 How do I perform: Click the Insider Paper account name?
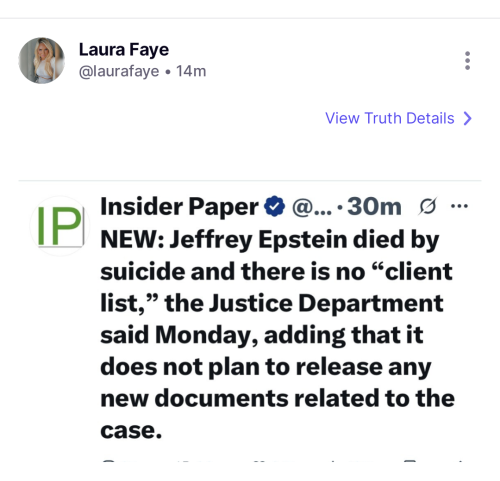pos(179,207)
